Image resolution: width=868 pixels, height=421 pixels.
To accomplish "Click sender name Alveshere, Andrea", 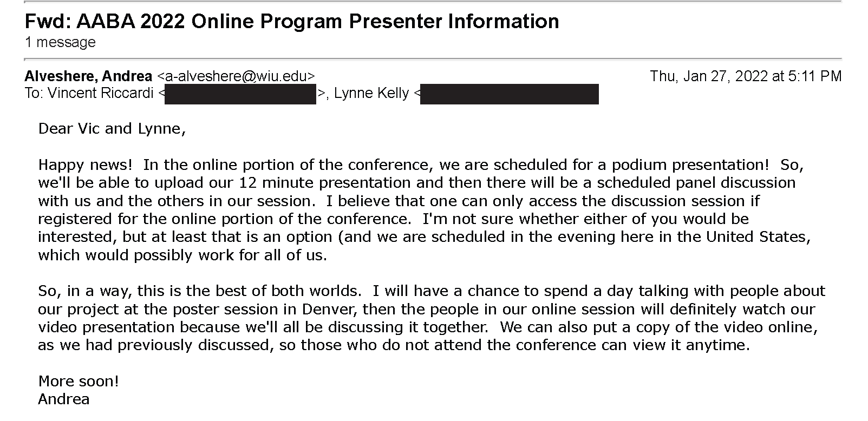I will (x=88, y=76).
